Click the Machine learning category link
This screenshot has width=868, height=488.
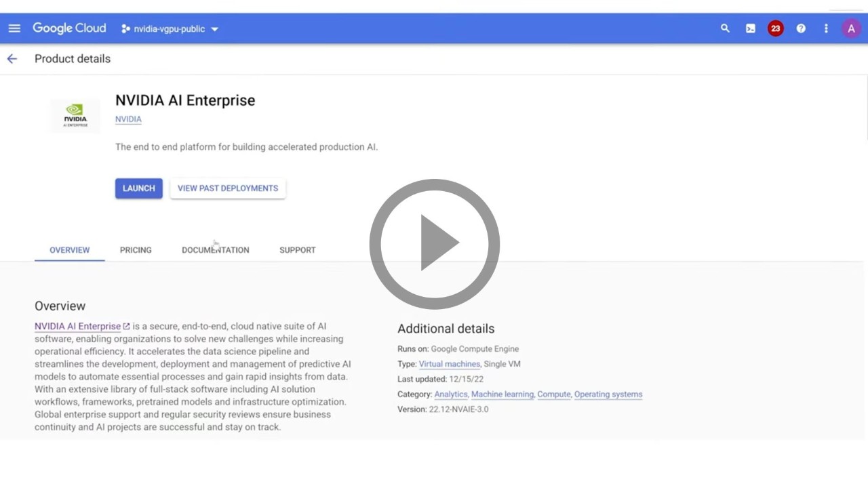point(502,394)
